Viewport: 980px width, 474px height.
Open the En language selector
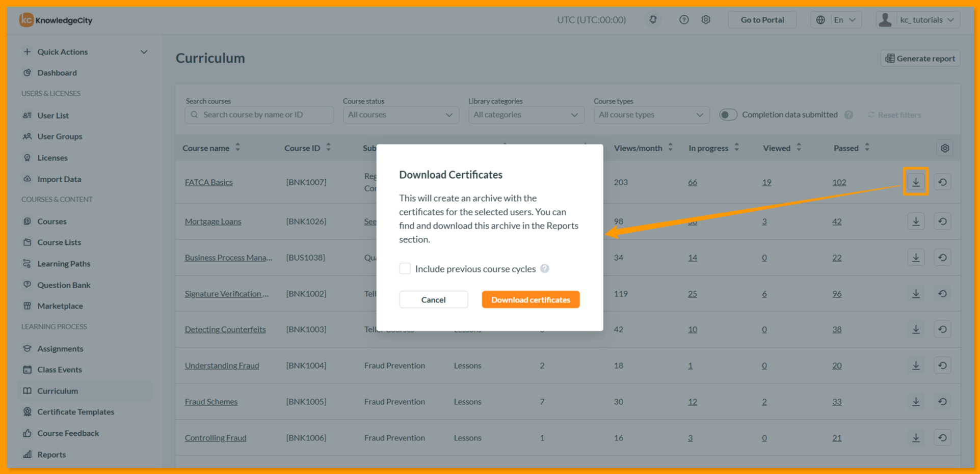pos(836,20)
